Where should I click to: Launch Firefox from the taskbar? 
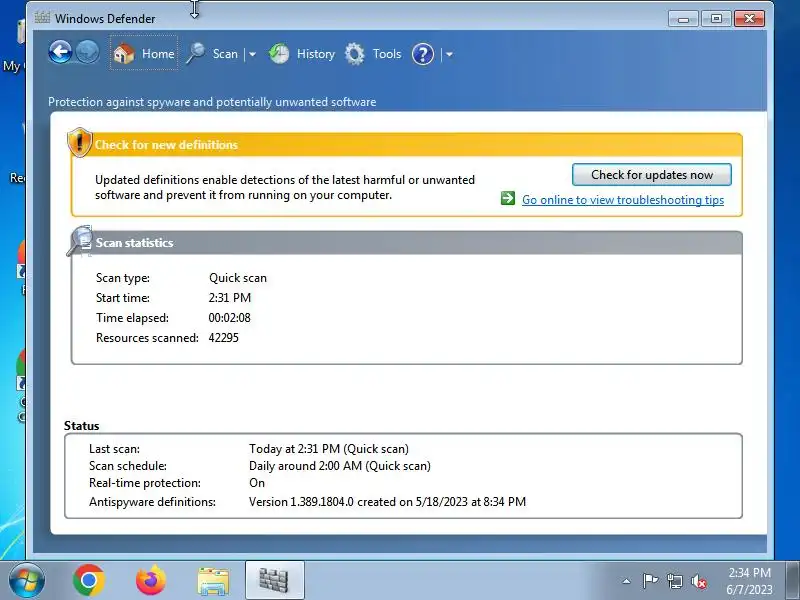(x=151, y=580)
